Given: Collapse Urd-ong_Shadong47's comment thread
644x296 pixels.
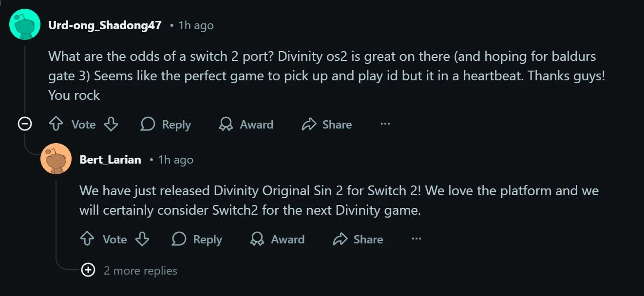Looking at the screenshot, I should click(x=25, y=124).
